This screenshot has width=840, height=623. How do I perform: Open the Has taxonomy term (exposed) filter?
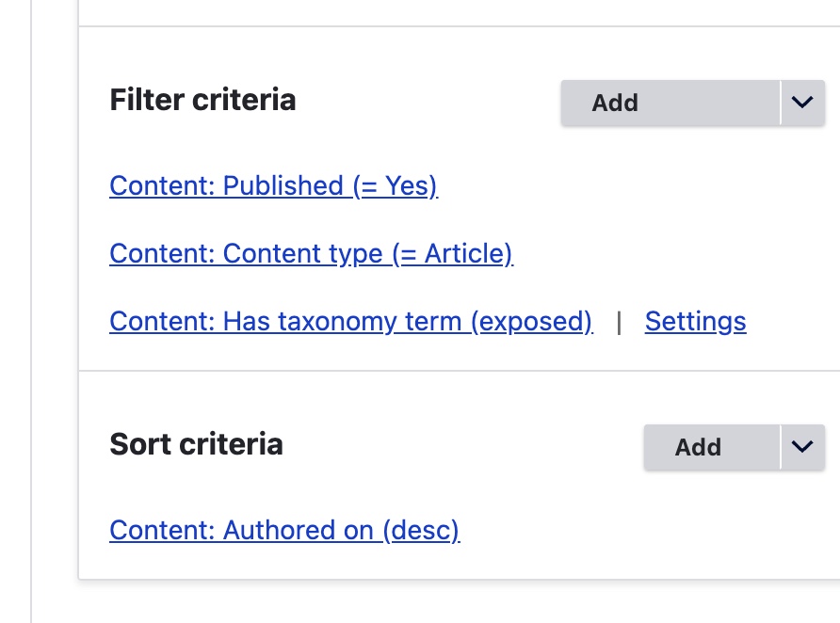pos(350,321)
